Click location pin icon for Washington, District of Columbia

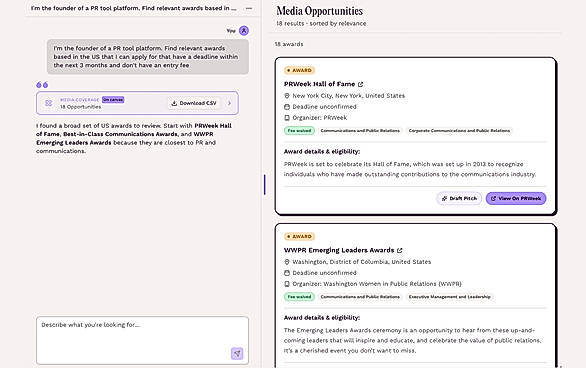[x=287, y=262]
